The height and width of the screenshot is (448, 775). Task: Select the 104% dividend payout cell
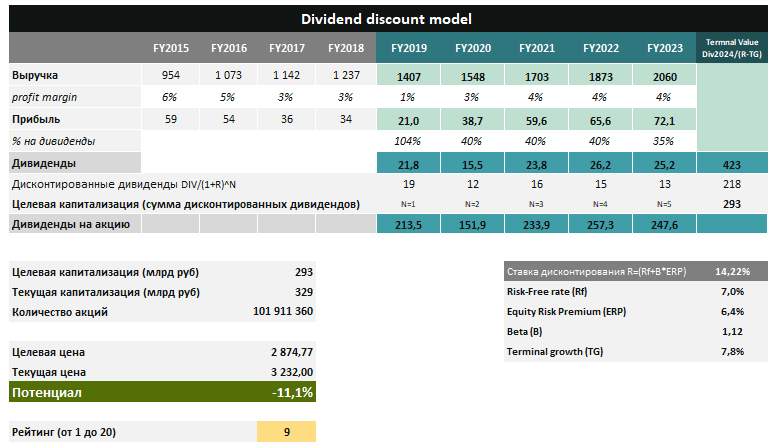[408, 141]
